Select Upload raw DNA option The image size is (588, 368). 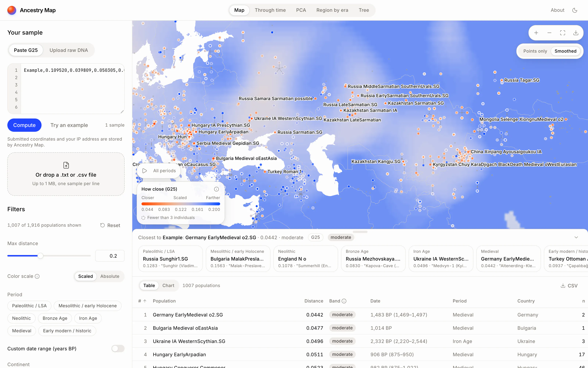(x=69, y=50)
